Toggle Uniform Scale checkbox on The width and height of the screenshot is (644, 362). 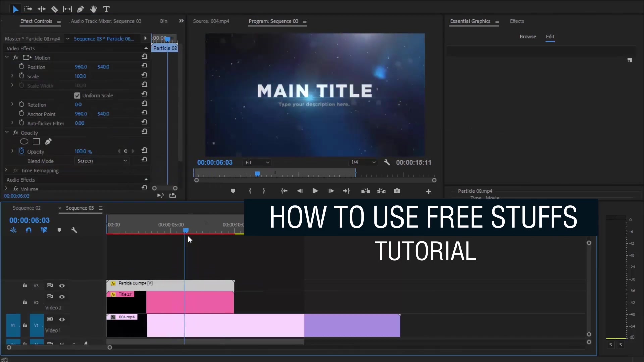point(77,95)
